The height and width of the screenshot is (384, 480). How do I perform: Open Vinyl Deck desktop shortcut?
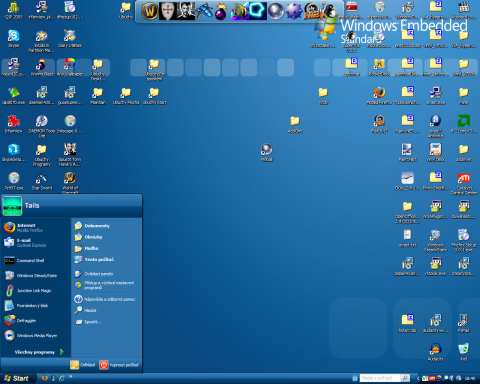point(435,152)
